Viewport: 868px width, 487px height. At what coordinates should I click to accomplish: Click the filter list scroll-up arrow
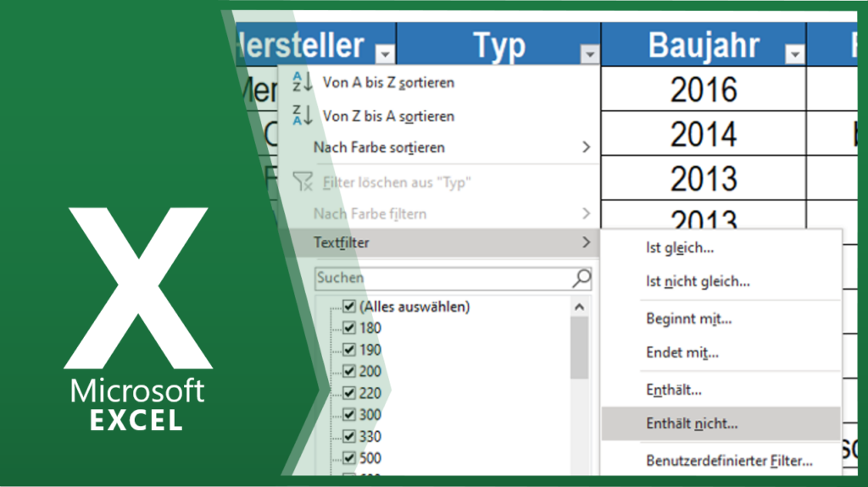coord(579,307)
